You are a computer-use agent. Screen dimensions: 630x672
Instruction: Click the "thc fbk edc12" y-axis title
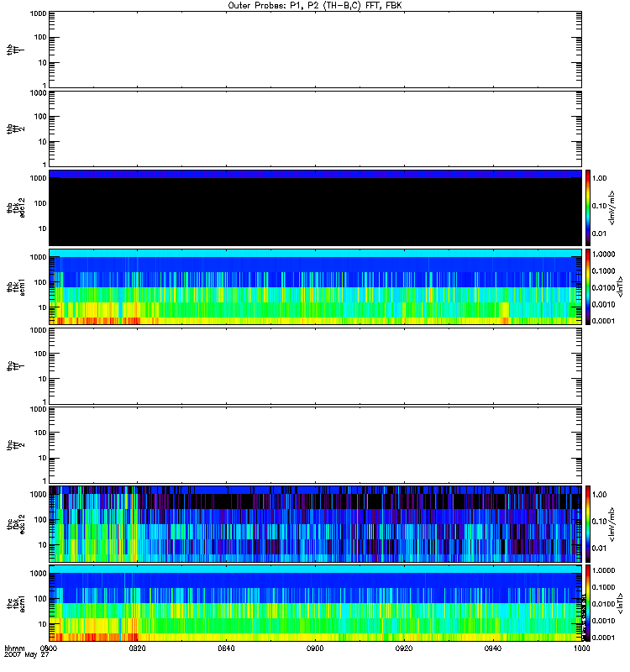pyautogui.click(x=16, y=524)
